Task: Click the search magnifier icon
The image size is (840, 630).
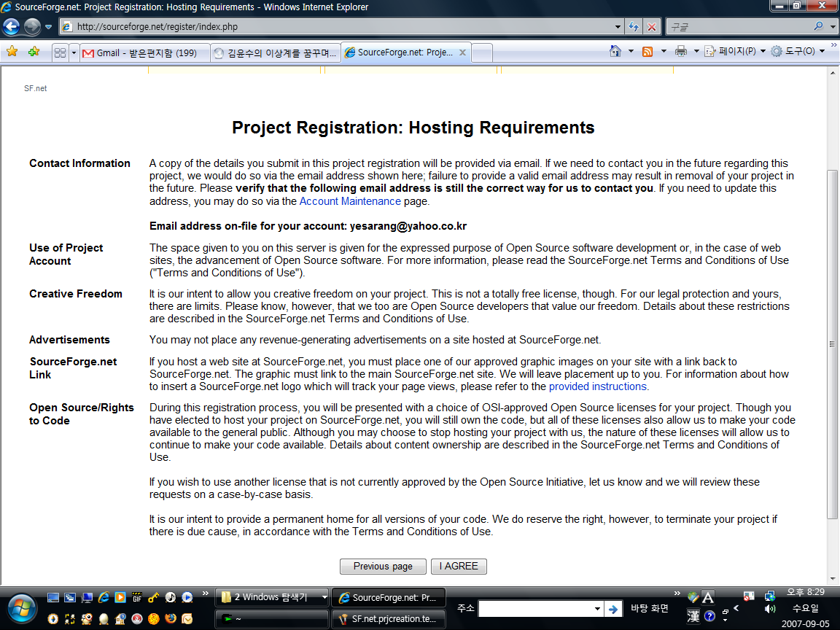Action: pyautogui.click(x=819, y=26)
